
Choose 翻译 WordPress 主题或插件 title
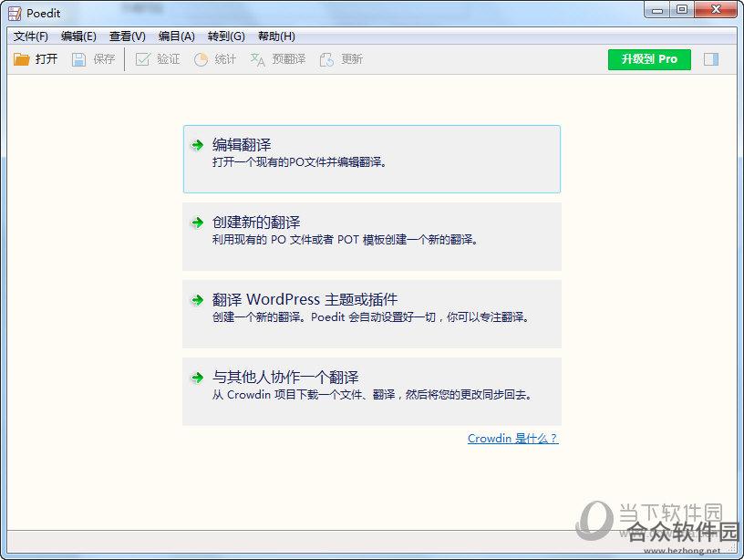point(305,299)
